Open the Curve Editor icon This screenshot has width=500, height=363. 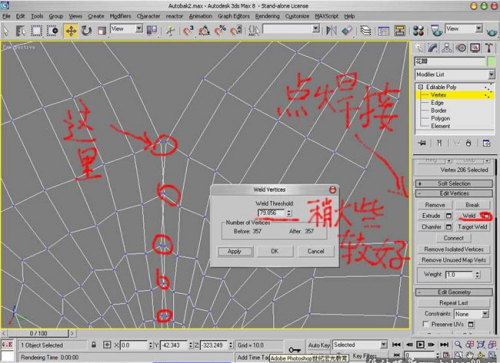[x=384, y=31]
